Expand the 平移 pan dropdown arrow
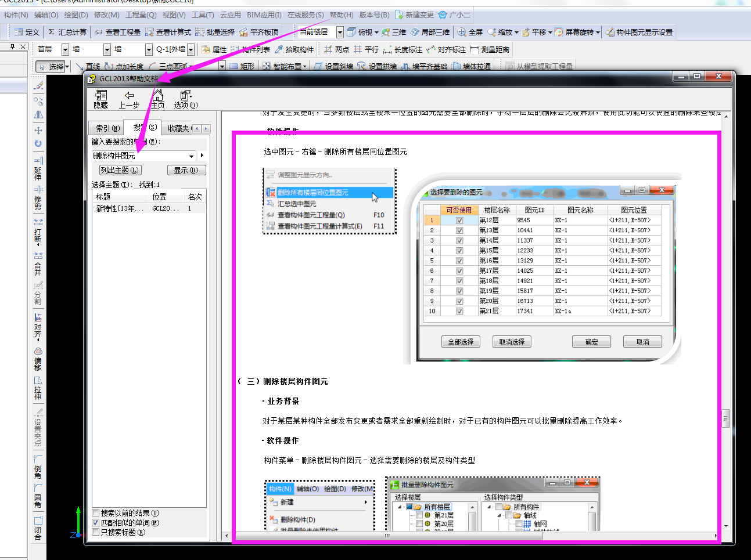Image resolution: width=751 pixels, height=560 pixels. coord(550,32)
